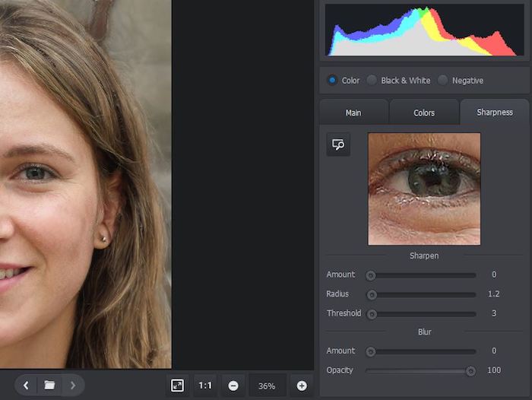
Task: Click the preview area selector icon
Action: 338,144
